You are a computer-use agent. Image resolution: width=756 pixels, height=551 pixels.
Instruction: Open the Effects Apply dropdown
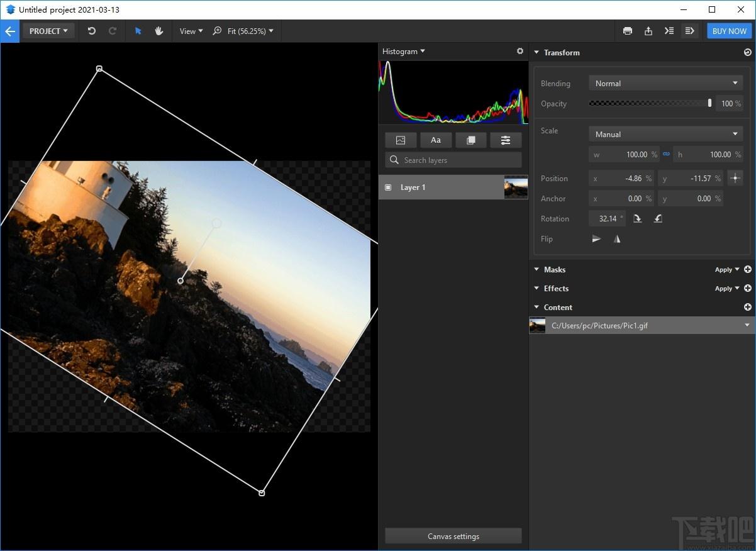tap(727, 289)
